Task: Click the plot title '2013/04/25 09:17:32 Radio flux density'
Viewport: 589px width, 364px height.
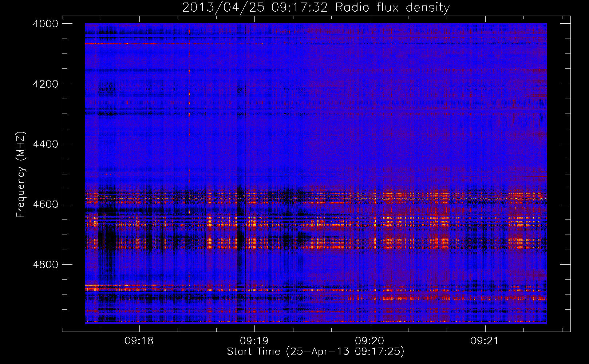Action: click(316, 7)
